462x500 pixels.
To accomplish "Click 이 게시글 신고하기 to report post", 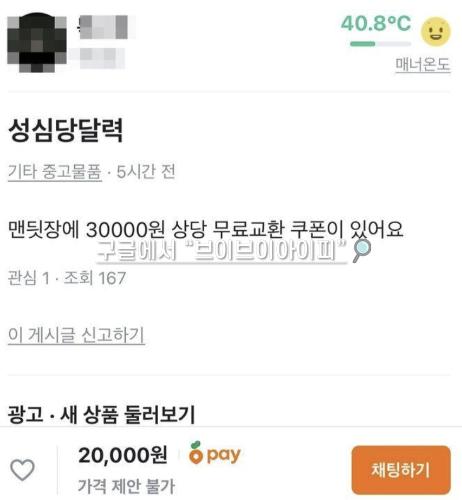I will click(x=76, y=335).
